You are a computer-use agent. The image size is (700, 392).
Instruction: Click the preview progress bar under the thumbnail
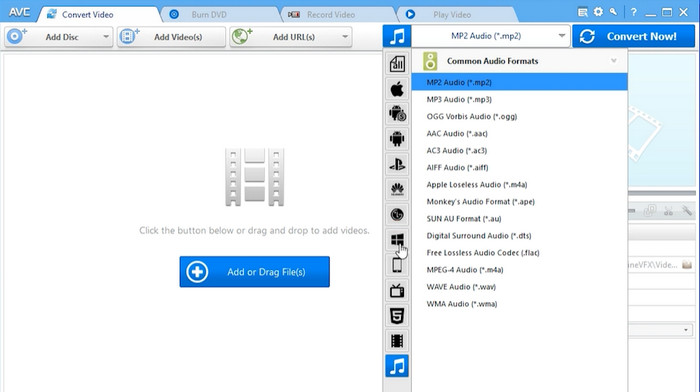tap(662, 193)
